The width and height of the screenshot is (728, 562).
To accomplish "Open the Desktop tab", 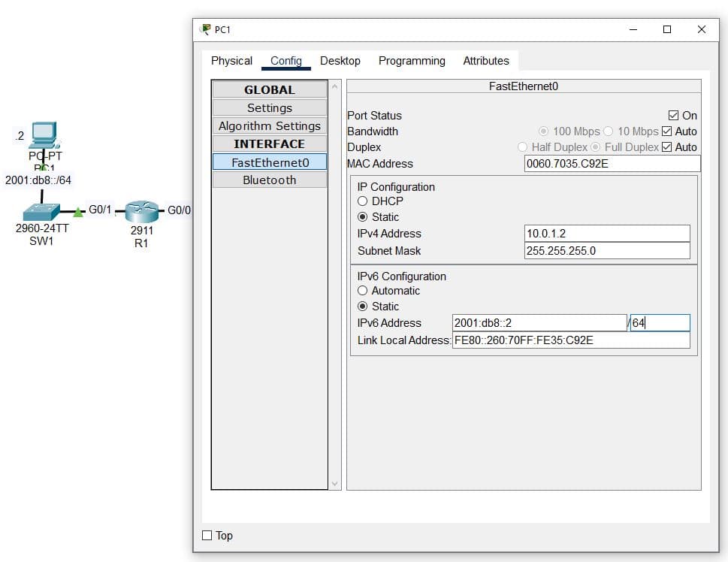I will (x=340, y=61).
